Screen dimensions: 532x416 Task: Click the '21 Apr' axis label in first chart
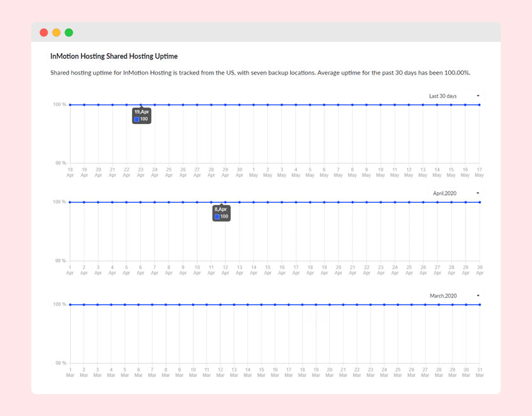point(112,172)
